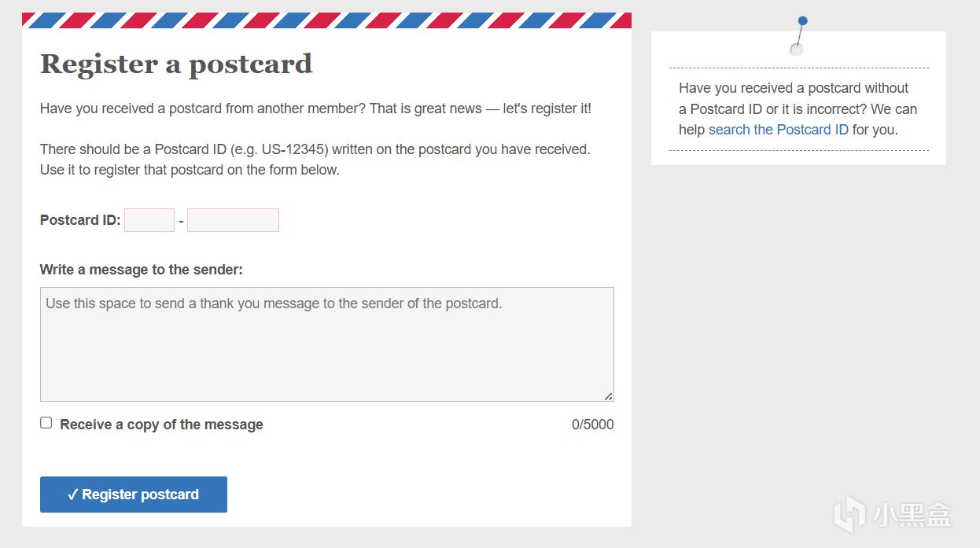The height and width of the screenshot is (548, 980).
Task: Click the 'Write a message to the sender' label
Action: coord(142,270)
